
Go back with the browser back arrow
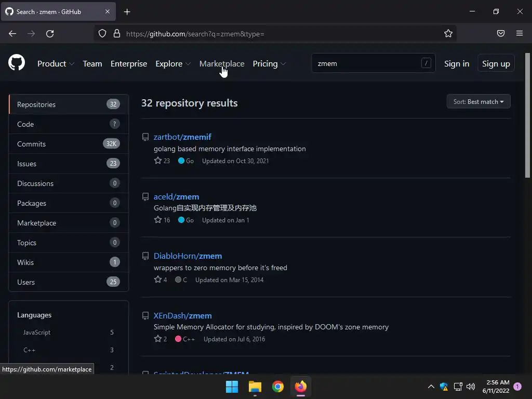[12, 34]
